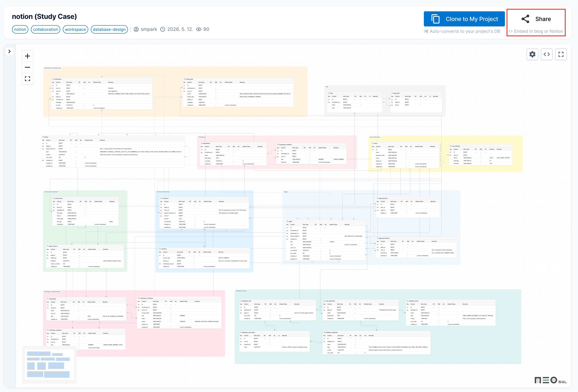Expand the left sidebar chevron
578x392 pixels.
tap(9, 51)
